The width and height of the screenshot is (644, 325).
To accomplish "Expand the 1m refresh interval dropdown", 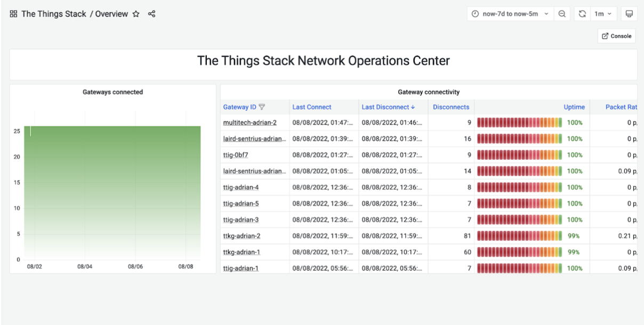I will pos(603,14).
